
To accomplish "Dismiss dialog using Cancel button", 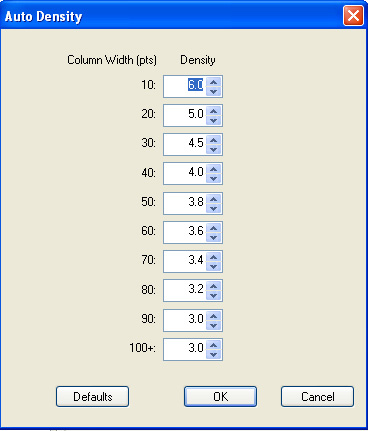I will tap(317, 397).
